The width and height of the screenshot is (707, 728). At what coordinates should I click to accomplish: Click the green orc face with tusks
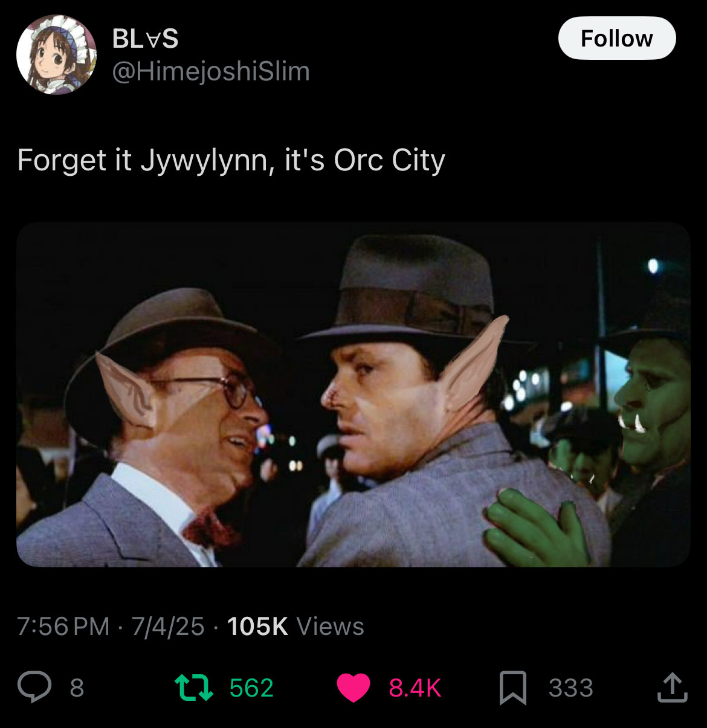653,405
